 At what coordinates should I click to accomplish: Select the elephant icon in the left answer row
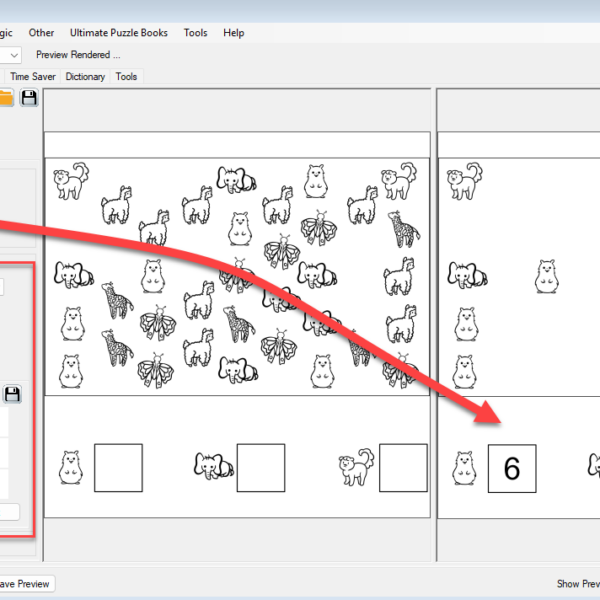[x=213, y=465]
